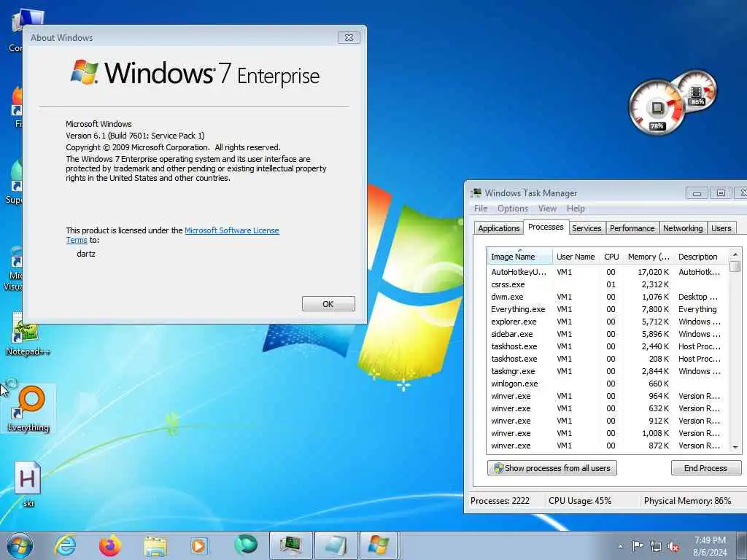
Task: Click CPU Usage: 45% status entry
Action: (x=580, y=501)
